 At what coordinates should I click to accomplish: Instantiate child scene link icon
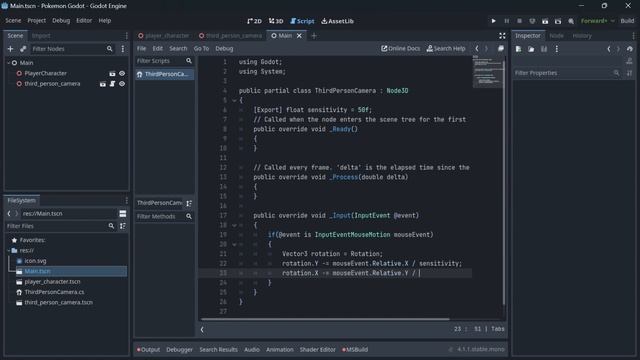[x=23, y=49]
